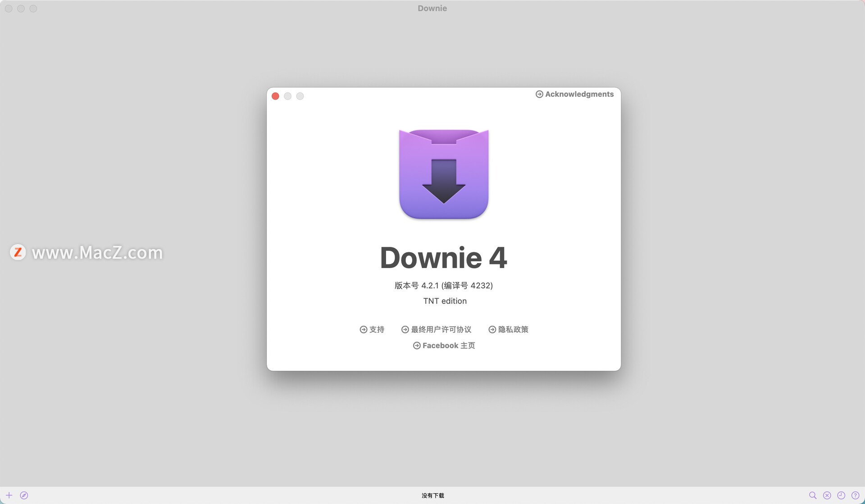The height and width of the screenshot is (504, 865).
Task: Open download history via the clock icon
Action: (841, 495)
